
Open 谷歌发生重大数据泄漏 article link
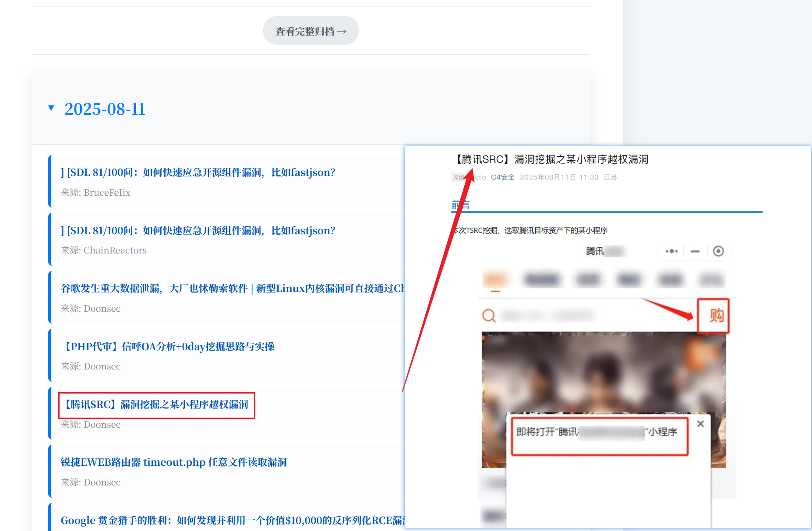(233, 288)
